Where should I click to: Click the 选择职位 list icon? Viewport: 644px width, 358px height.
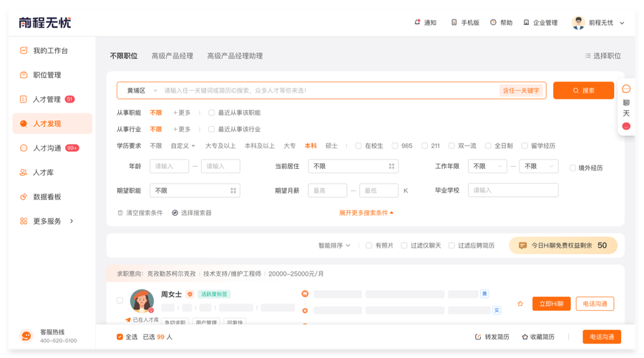point(587,55)
